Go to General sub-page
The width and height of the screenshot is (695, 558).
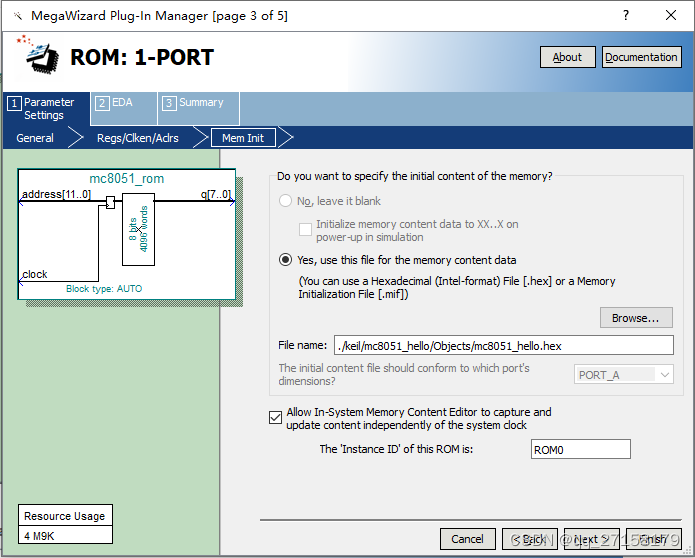35,138
